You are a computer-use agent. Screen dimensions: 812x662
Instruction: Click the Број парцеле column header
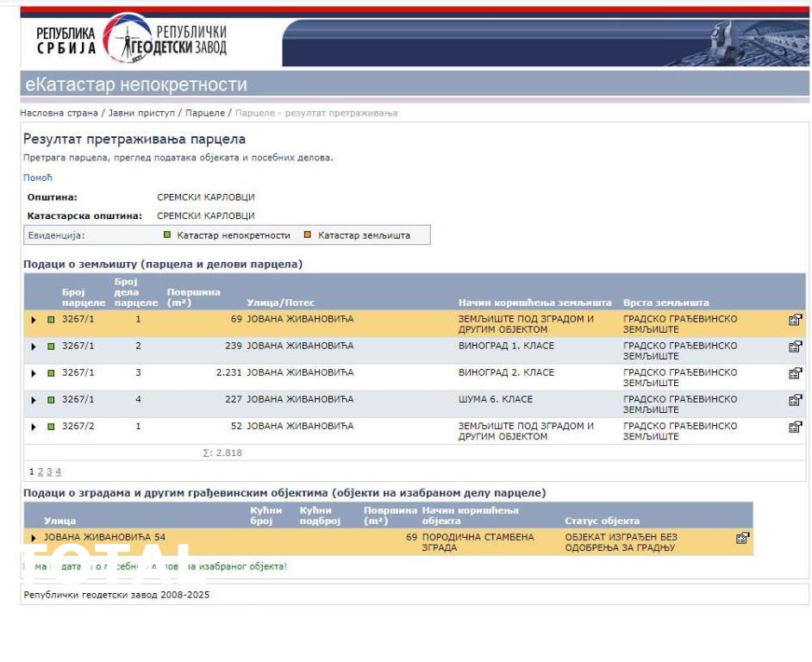pos(84,297)
